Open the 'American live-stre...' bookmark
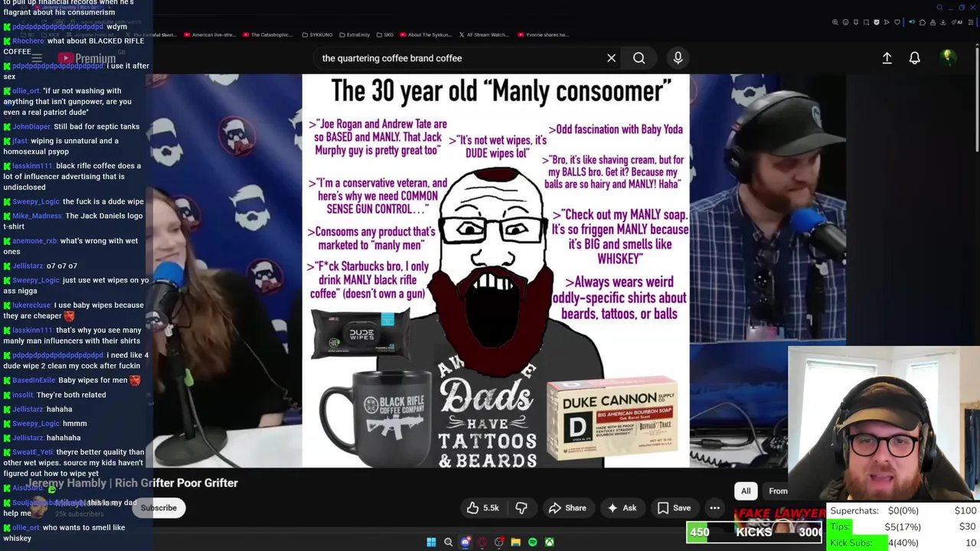Image resolution: width=980 pixels, height=551 pixels. (211, 34)
